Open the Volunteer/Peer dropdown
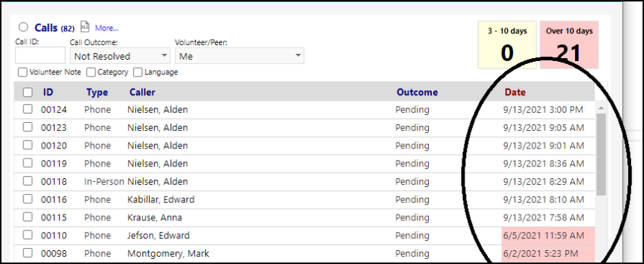This screenshot has width=644, height=264. pos(239,55)
